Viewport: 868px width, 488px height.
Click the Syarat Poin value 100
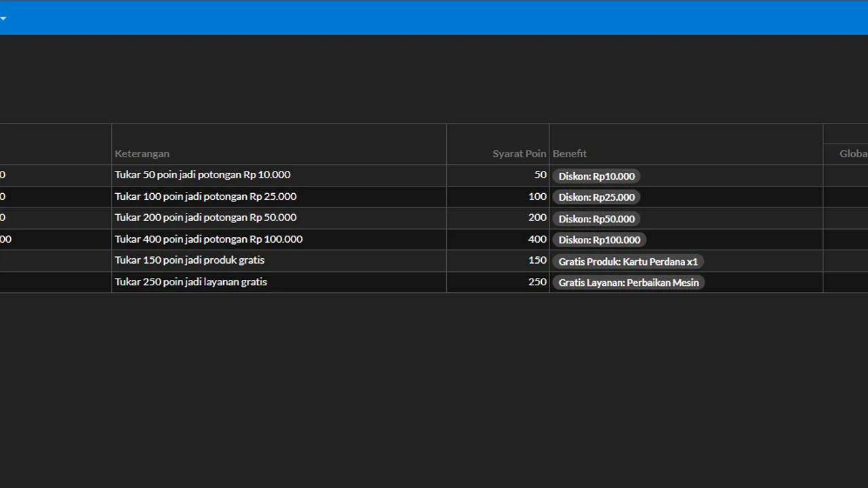tap(538, 197)
